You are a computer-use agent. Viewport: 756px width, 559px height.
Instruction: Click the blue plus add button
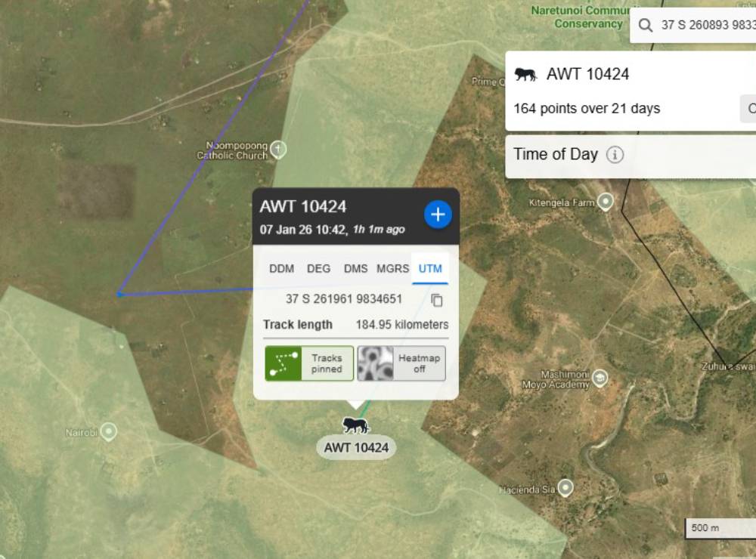pyautogui.click(x=438, y=215)
